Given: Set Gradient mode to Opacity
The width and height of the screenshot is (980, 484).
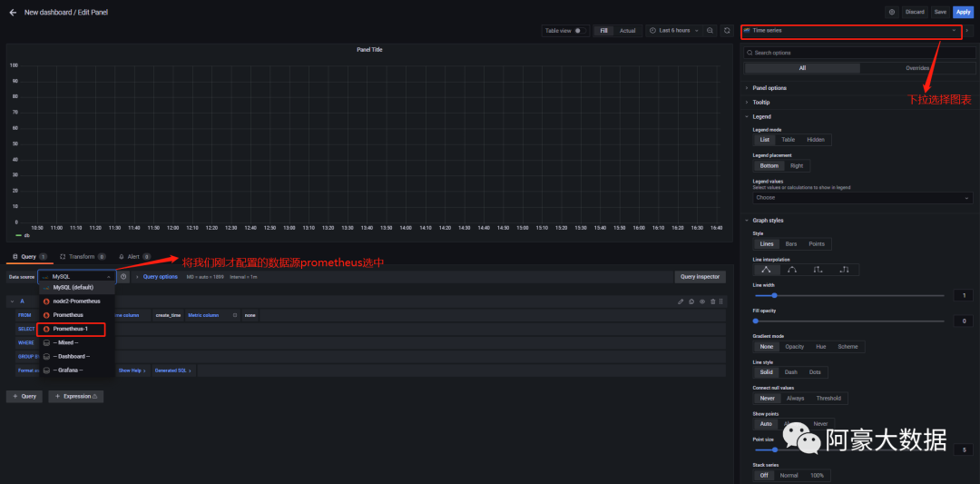Looking at the screenshot, I should (x=794, y=347).
